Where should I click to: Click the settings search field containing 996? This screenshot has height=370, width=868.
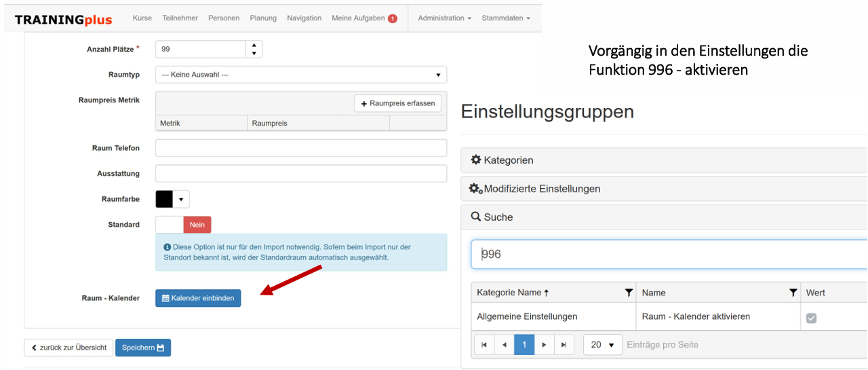pyautogui.click(x=669, y=255)
